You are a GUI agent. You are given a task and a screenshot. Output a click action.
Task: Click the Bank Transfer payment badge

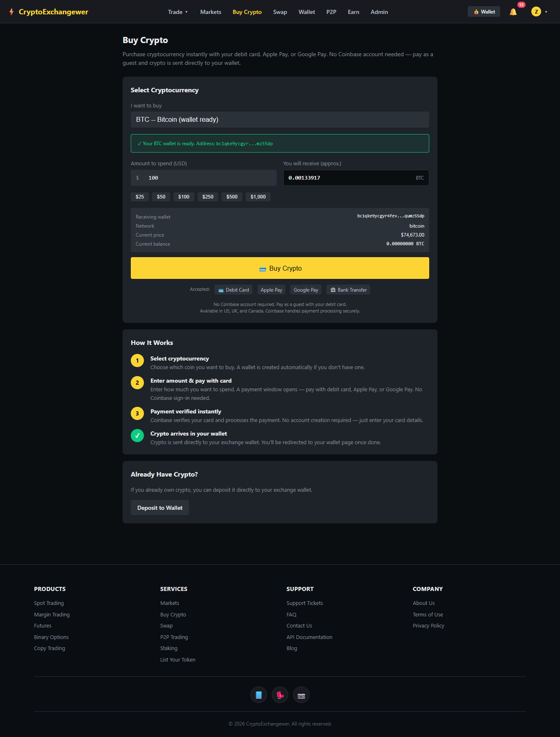[x=348, y=290]
